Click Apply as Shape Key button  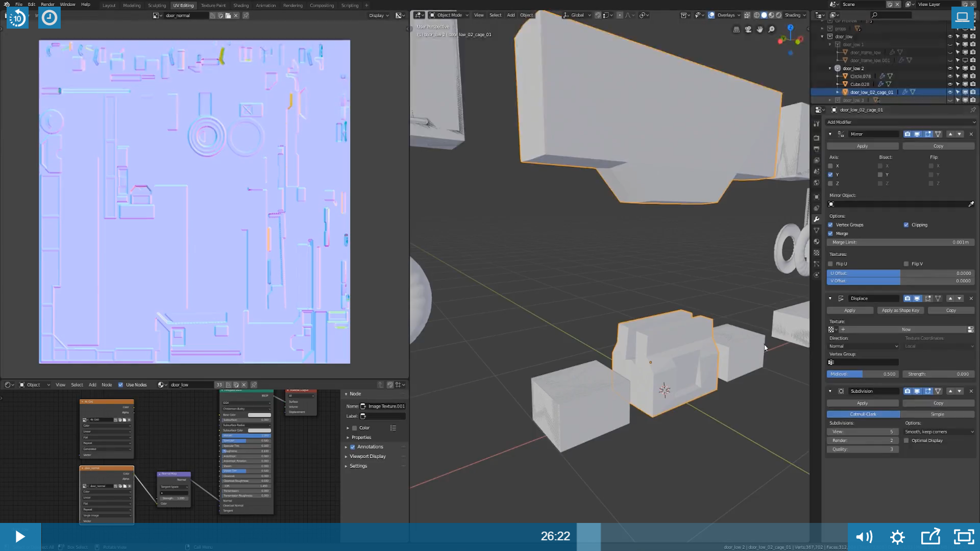(x=900, y=310)
